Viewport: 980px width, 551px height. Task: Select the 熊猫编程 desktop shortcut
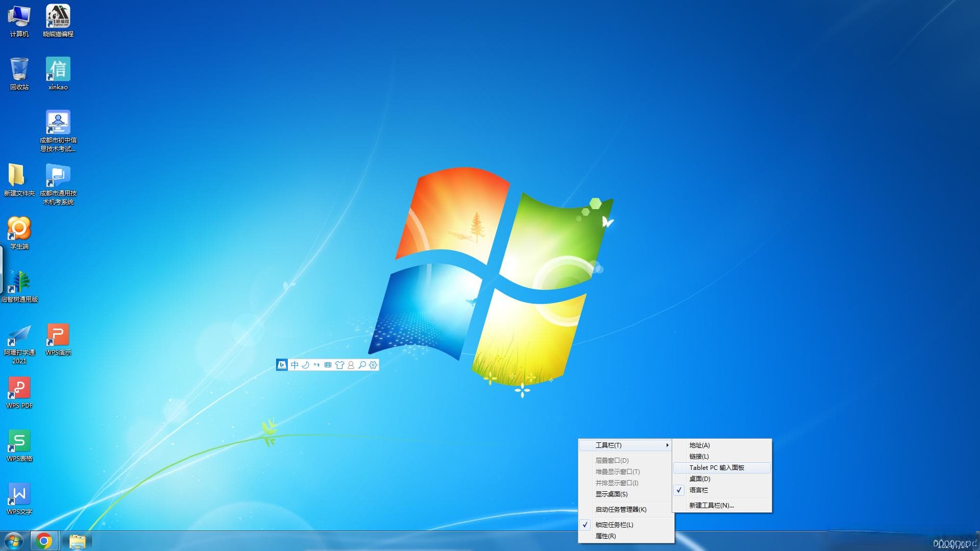point(58,21)
